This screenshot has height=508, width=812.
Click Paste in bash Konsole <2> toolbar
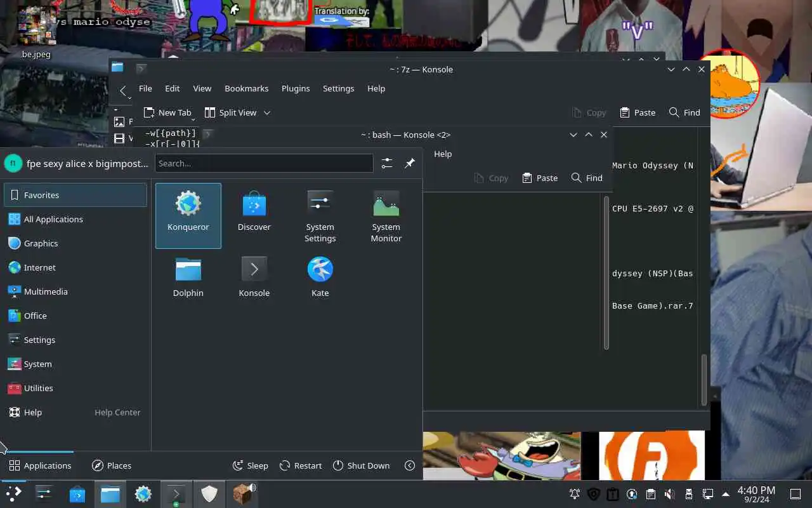click(540, 178)
